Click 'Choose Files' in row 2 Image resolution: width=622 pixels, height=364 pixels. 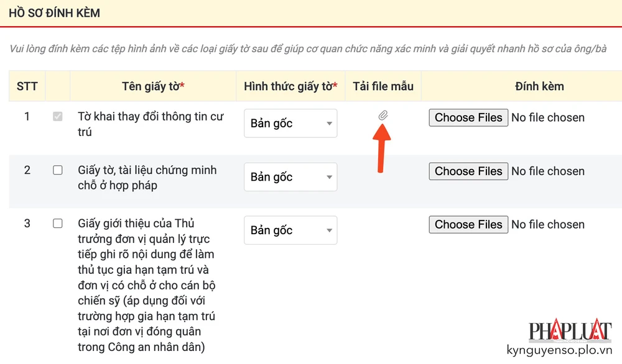click(x=468, y=171)
